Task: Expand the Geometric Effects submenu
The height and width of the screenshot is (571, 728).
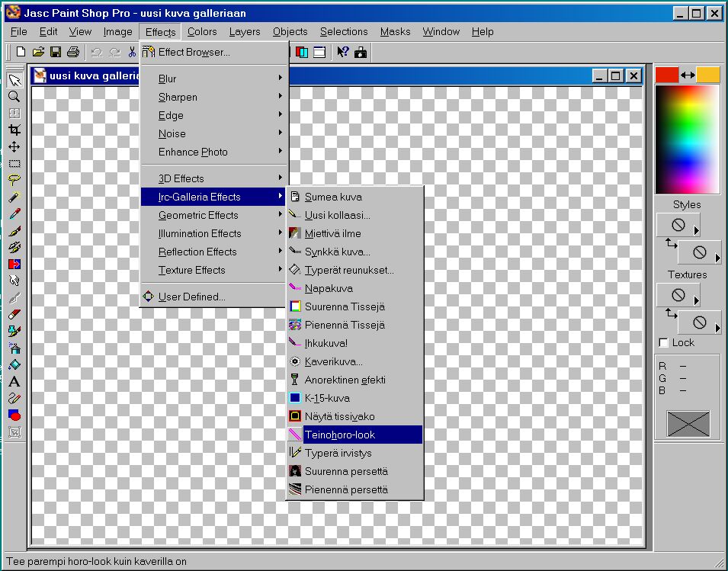Action: pos(214,215)
